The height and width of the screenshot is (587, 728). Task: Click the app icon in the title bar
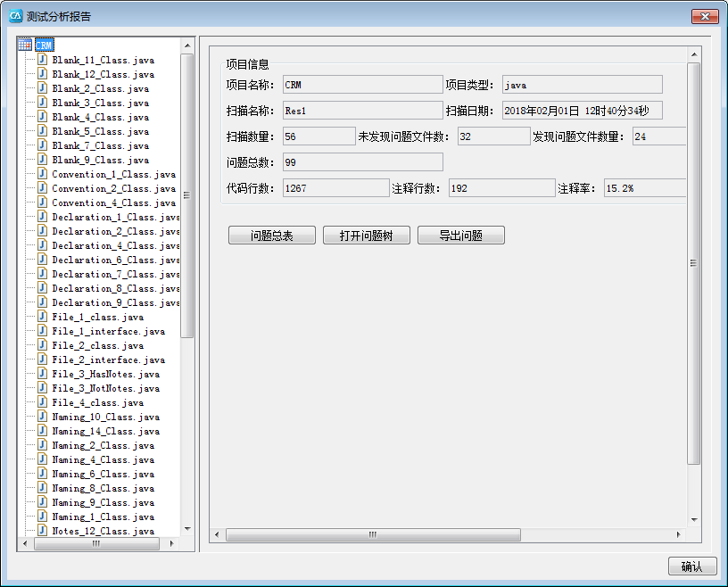tap(15, 16)
